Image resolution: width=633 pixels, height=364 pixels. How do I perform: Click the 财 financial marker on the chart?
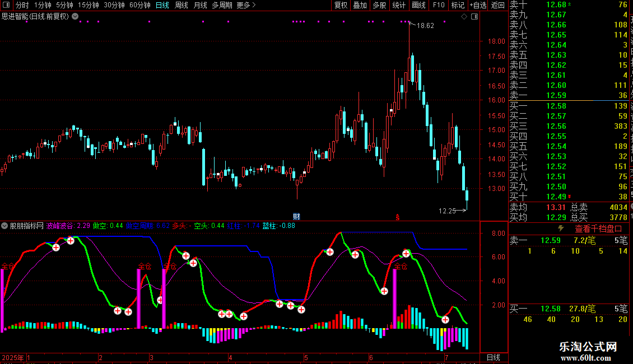296,217
